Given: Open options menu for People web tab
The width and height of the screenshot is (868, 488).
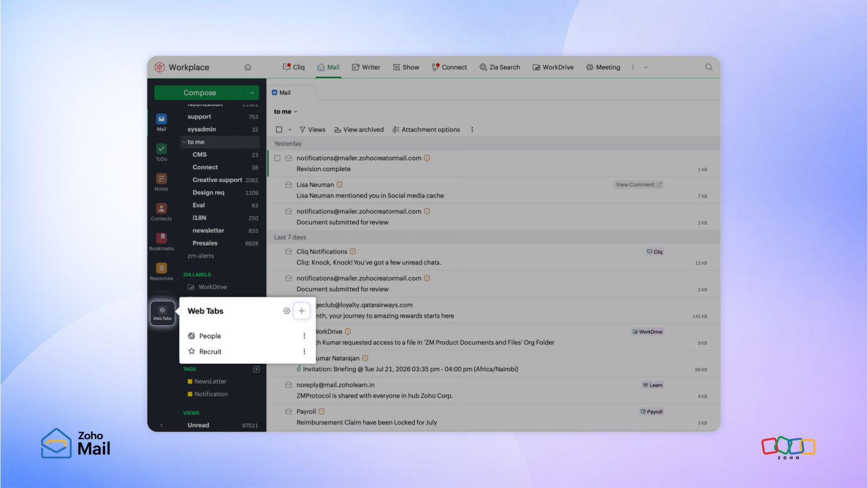Looking at the screenshot, I should point(304,336).
